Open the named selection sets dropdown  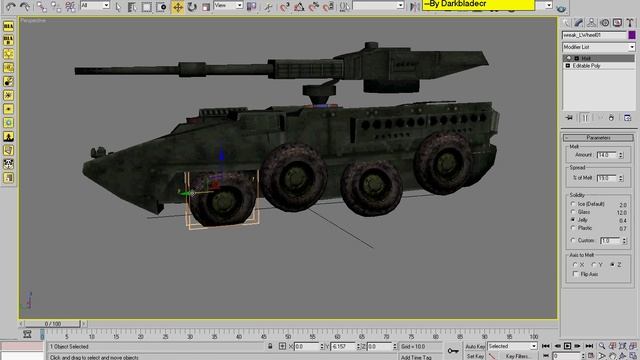(x=378, y=5)
